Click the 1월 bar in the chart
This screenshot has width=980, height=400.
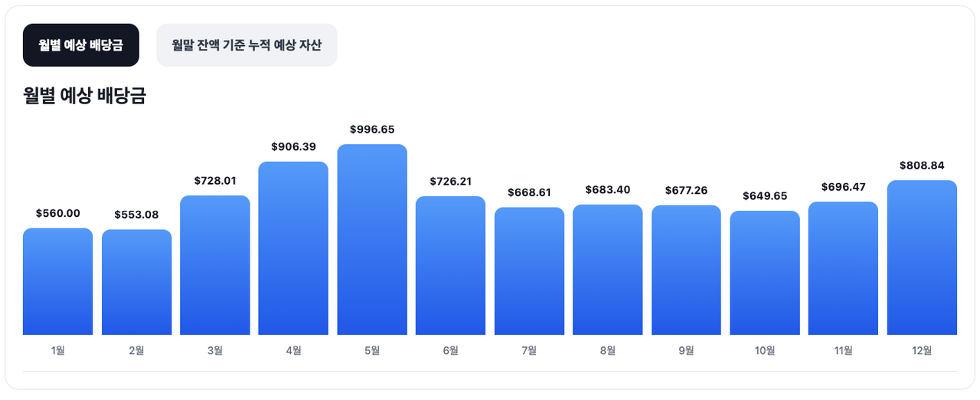tap(57, 282)
